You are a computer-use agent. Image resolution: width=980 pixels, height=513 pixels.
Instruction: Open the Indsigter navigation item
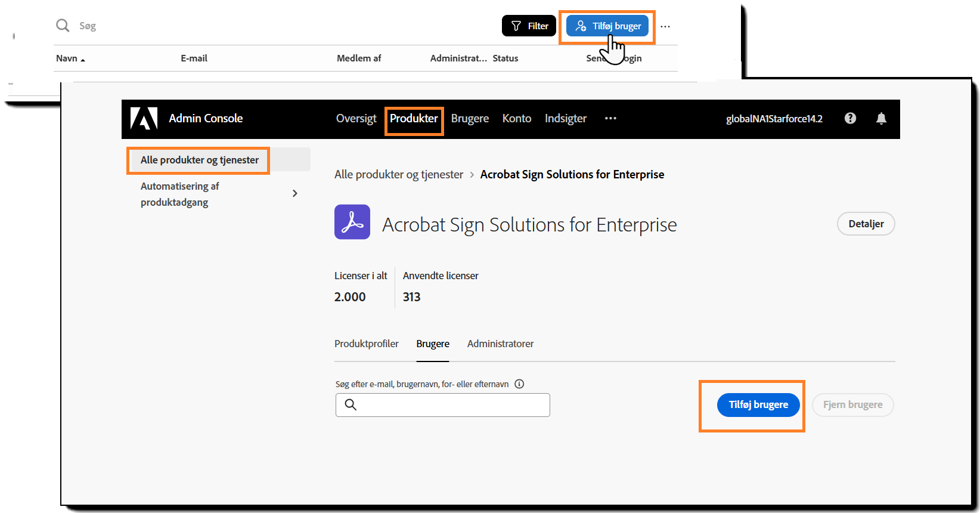(566, 118)
